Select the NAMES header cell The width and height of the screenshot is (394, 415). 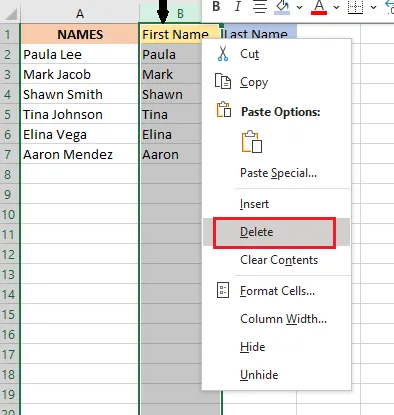pyautogui.click(x=80, y=34)
